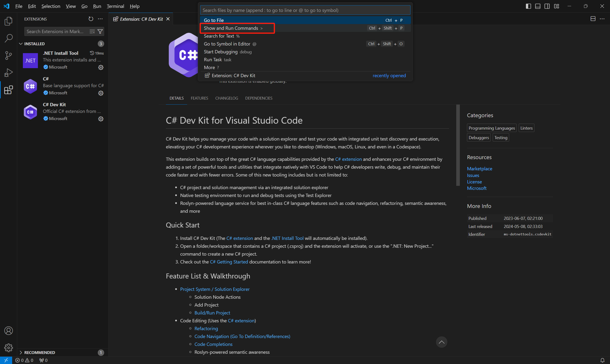The image size is (610, 364).
Task: Choose Run Task entry
Action: [305, 60]
